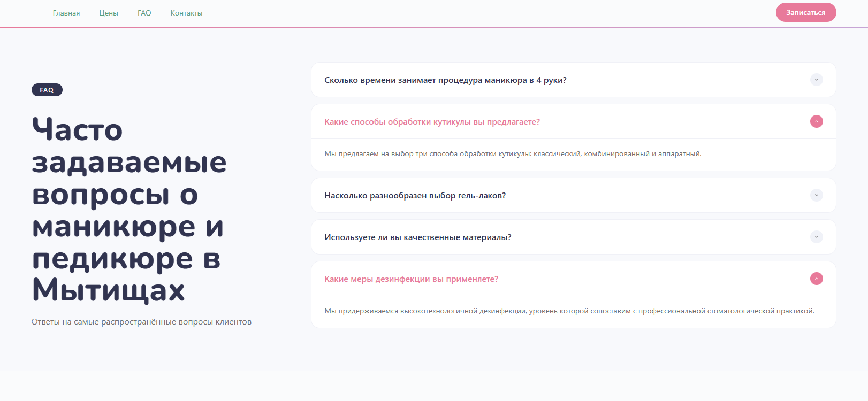The width and height of the screenshot is (868, 401).
Task: Click the disinfection answer paragraph
Action: (x=569, y=311)
